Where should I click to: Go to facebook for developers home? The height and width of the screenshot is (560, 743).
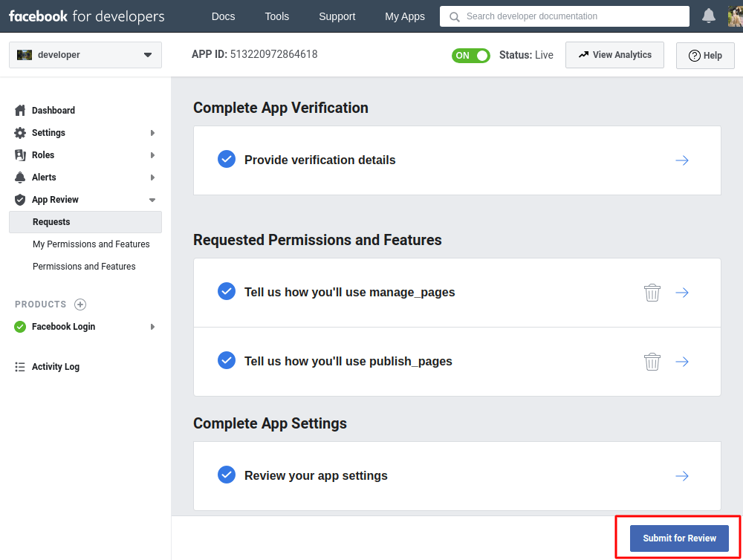87,16
